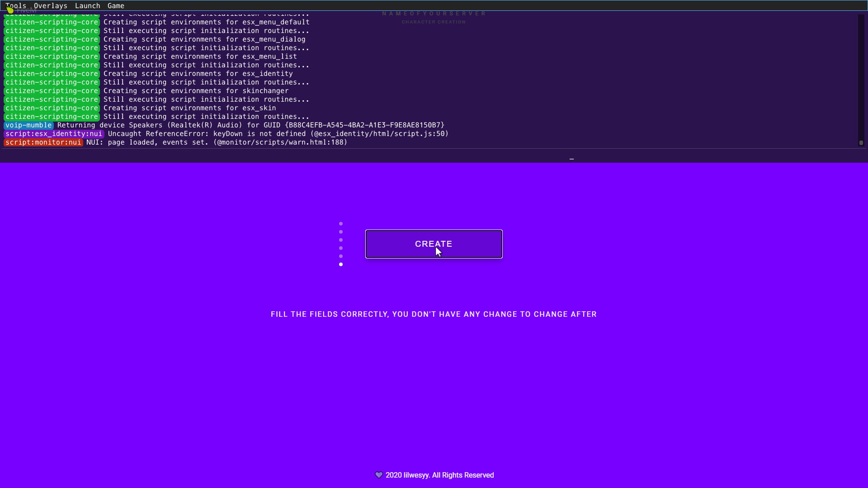Go to the fifth step dot
The width and height of the screenshot is (868, 488).
click(x=341, y=256)
